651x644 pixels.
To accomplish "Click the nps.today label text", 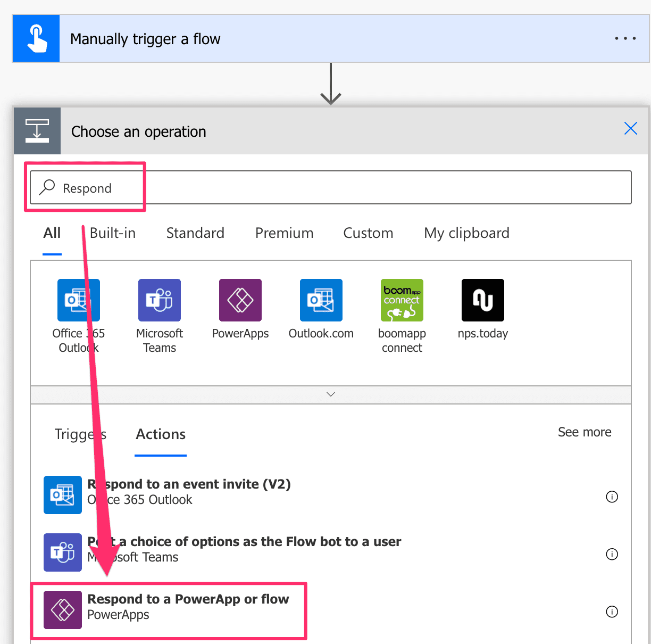I will click(x=483, y=334).
